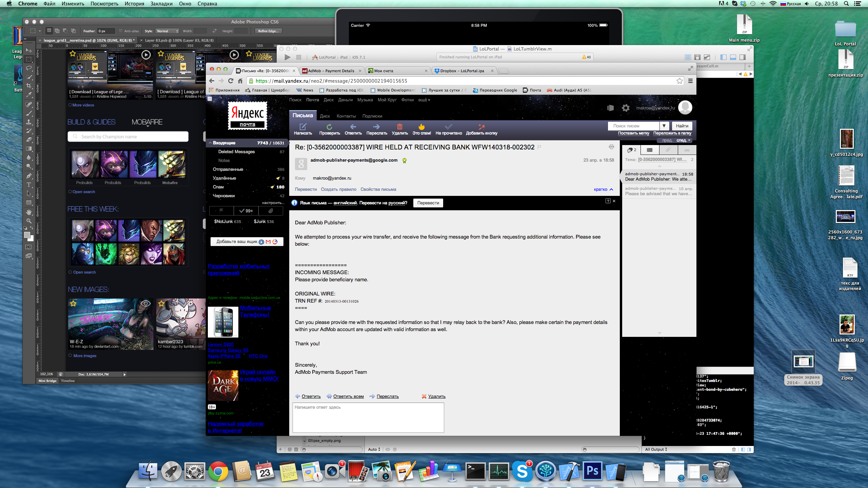Viewport: 868px width, 488px height.
Task: Bookmark page with star in address bar
Action: click(x=679, y=81)
